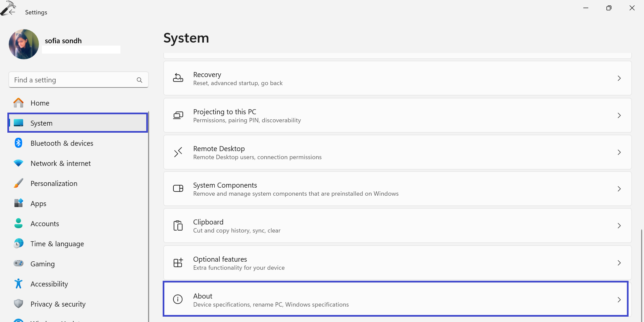Screen dimensions: 644x322
Task: Click the About info icon
Action: [x=177, y=299]
